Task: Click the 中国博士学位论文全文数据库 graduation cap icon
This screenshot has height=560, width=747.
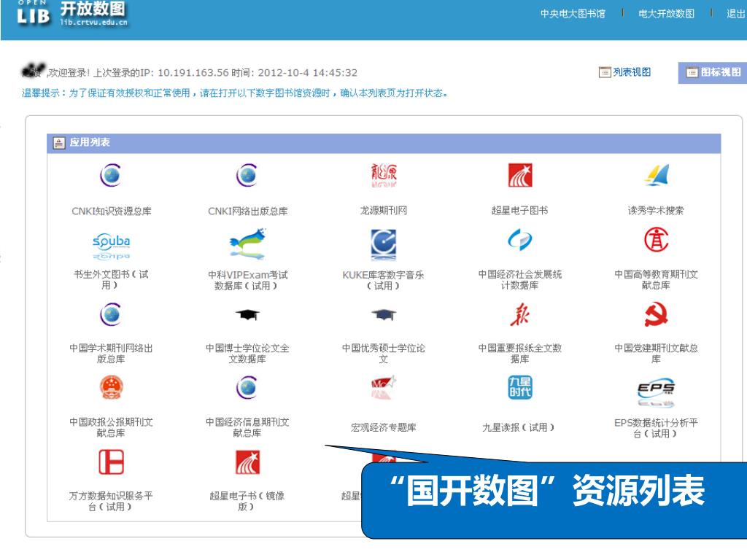Action: point(247,315)
